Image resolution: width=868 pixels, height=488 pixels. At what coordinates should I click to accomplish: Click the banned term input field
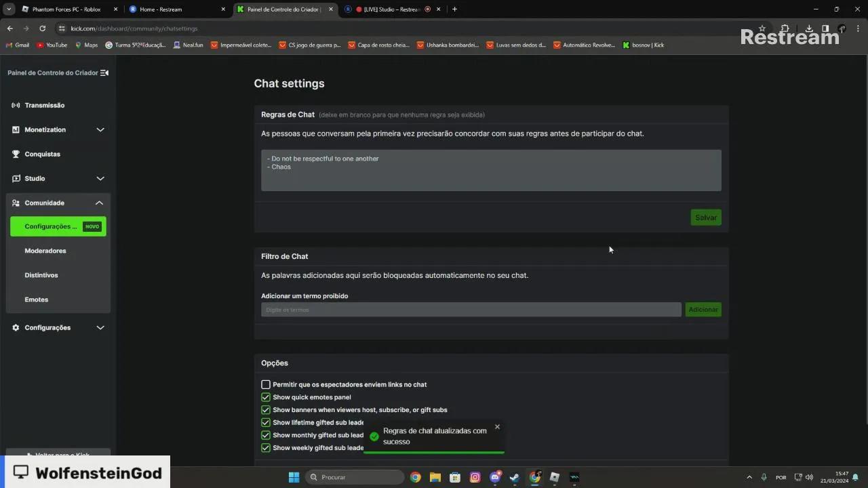(x=471, y=310)
